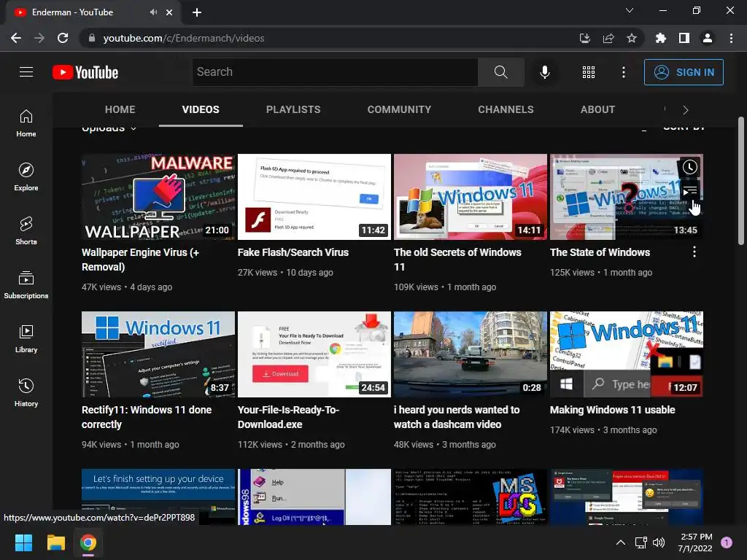Open Subscriptions in the sidebar

(26, 285)
